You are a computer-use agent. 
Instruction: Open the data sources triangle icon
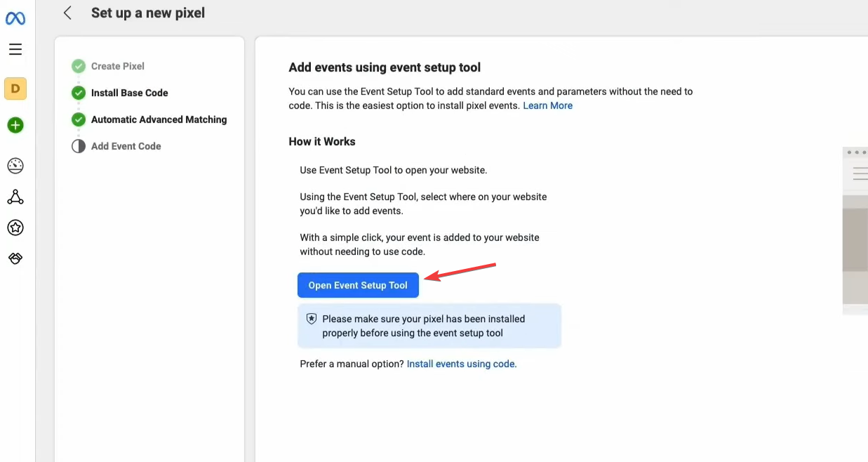[15, 197]
